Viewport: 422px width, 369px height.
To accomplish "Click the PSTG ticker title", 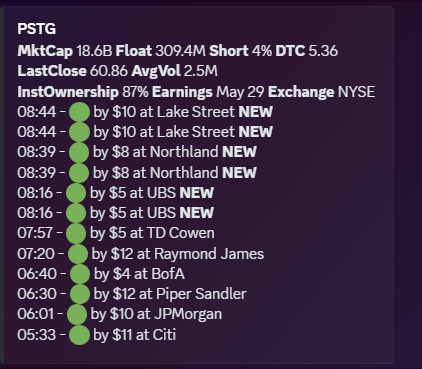I will 37,29.
